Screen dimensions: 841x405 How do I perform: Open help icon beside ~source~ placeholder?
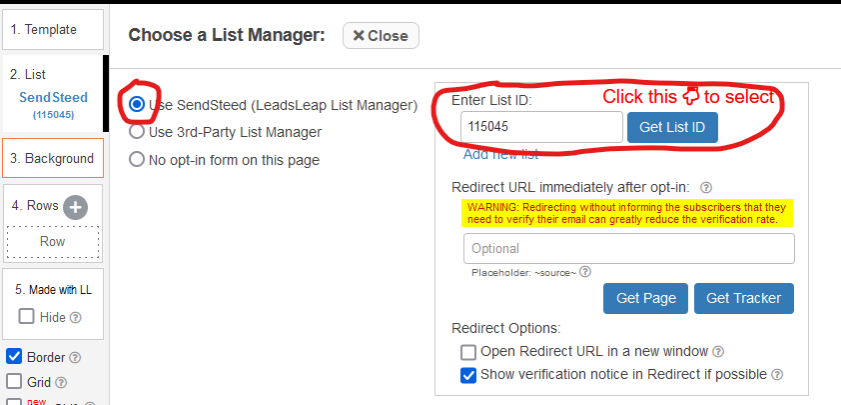[585, 272]
